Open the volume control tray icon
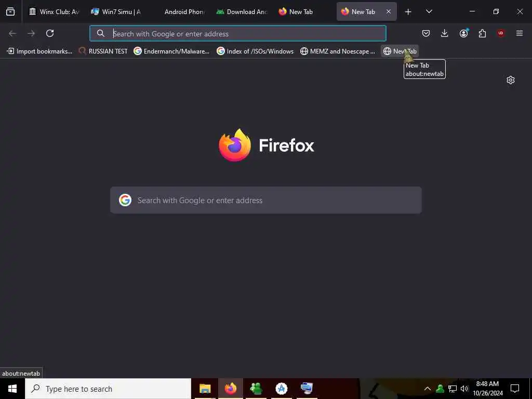 point(464,389)
